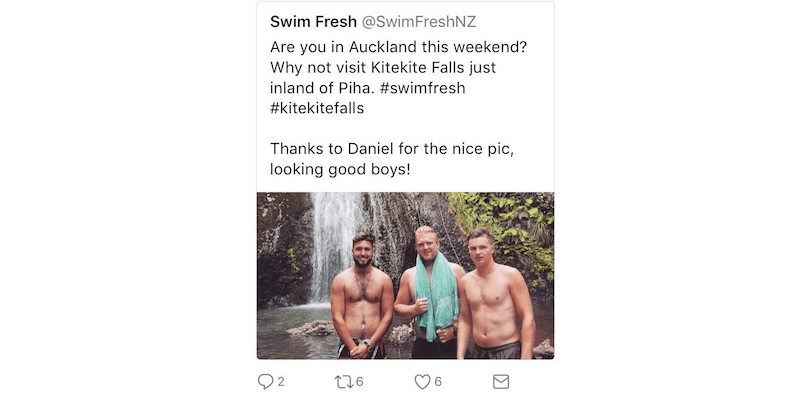Image resolution: width=810 pixels, height=400 pixels.
Task: Click the reply count number 2
Action: point(281,382)
